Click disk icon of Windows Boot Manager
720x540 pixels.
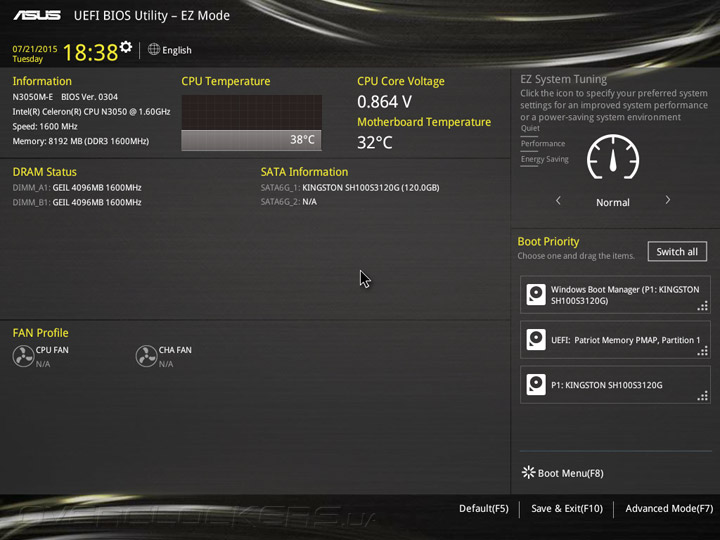point(536,295)
